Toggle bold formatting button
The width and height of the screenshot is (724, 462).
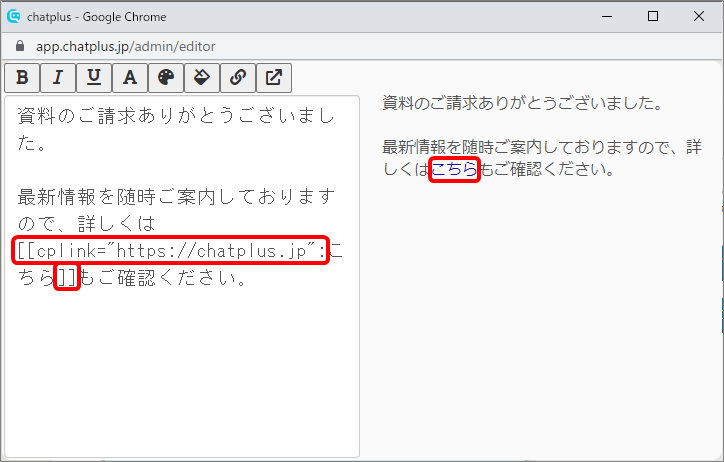(22, 78)
